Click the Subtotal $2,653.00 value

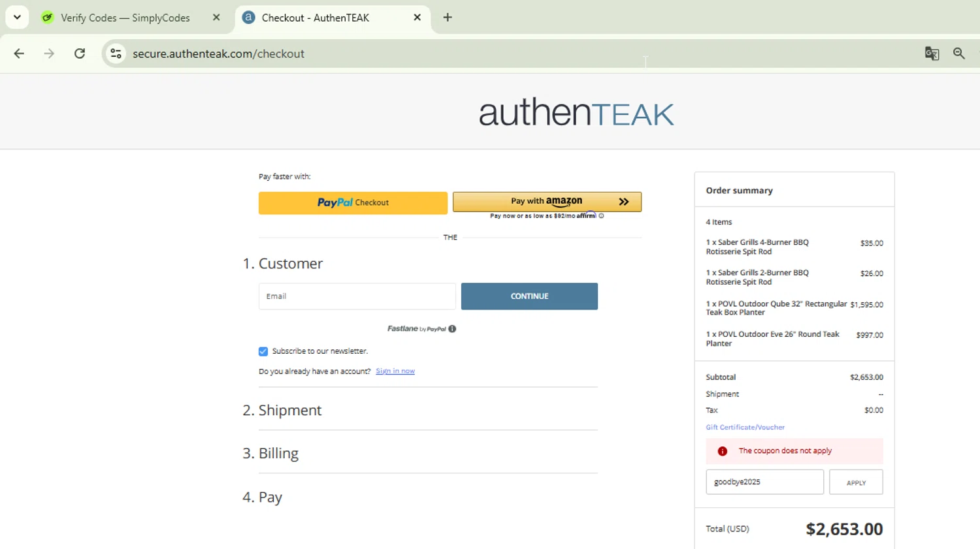866,377
